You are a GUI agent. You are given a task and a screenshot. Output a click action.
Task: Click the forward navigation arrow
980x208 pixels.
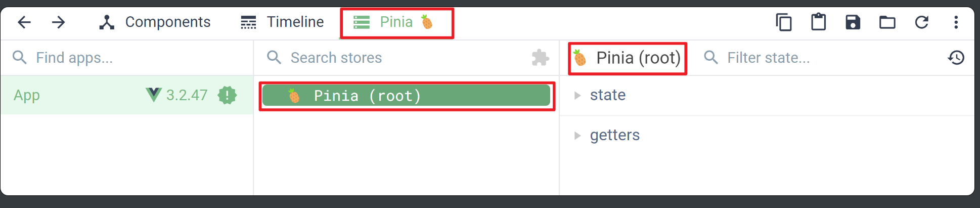coord(59,22)
